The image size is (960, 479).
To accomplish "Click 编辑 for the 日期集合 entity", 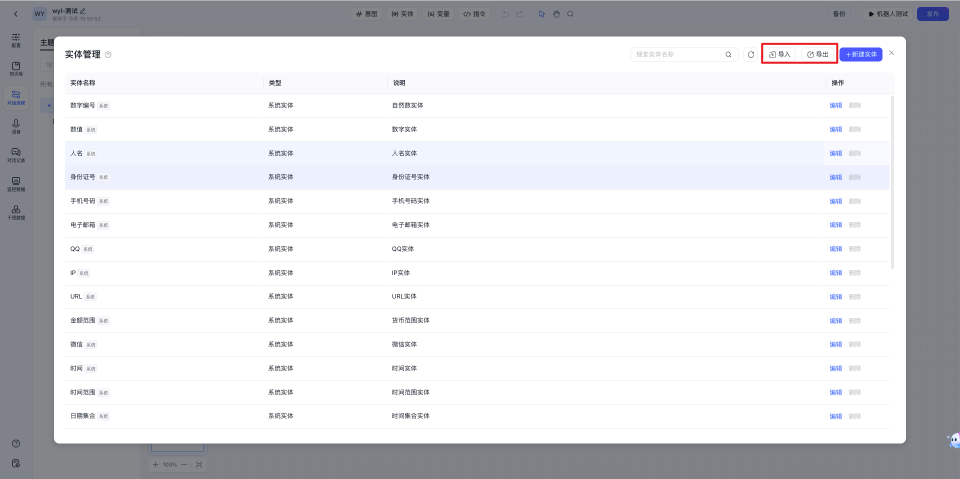I will point(835,416).
